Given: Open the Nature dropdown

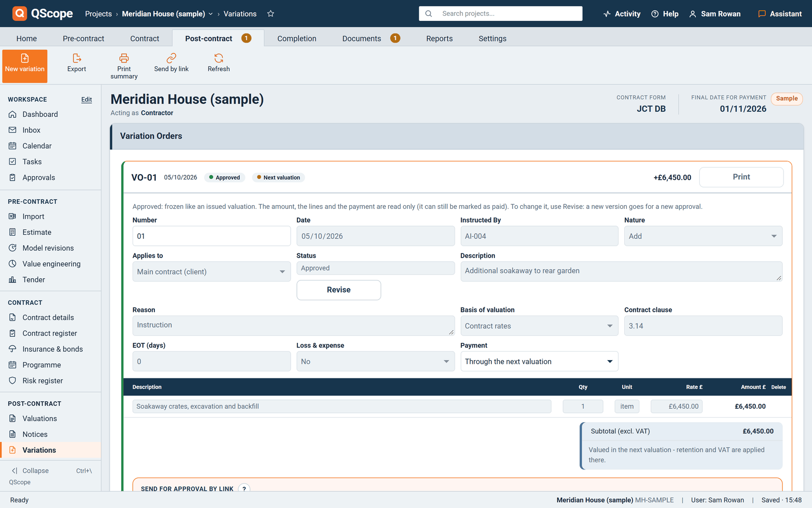Looking at the screenshot, I should click(703, 236).
